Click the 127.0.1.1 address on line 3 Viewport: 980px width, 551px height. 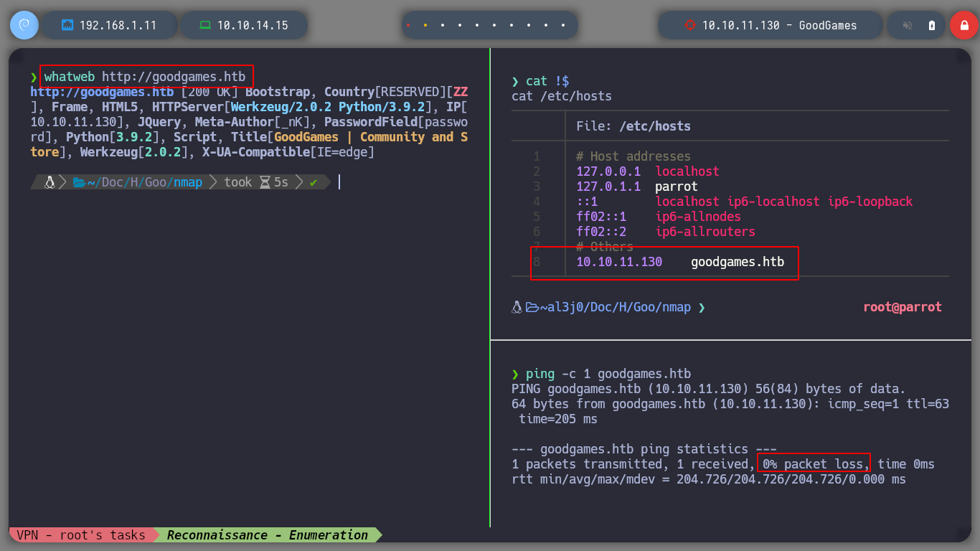[x=608, y=187]
